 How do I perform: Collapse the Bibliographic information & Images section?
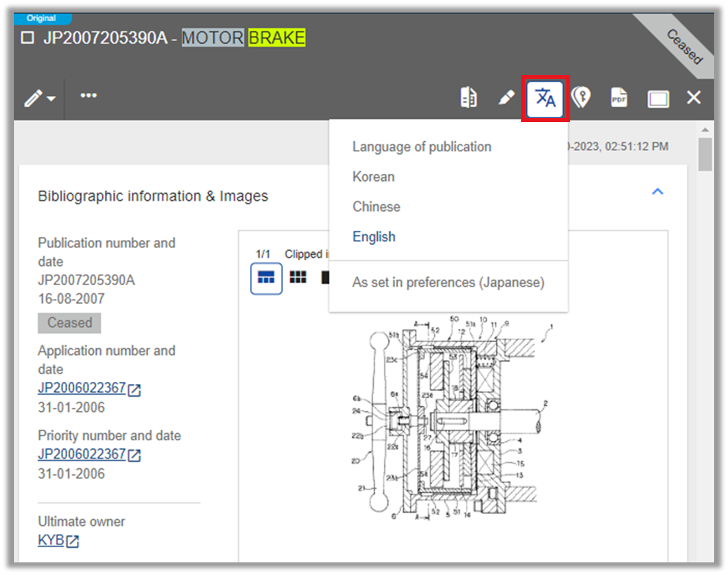(x=658, y=191)
